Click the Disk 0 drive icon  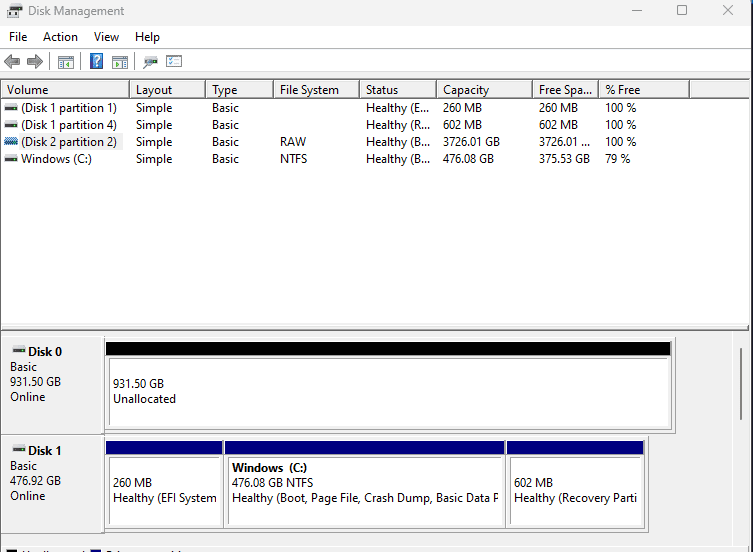pos(19,350)
